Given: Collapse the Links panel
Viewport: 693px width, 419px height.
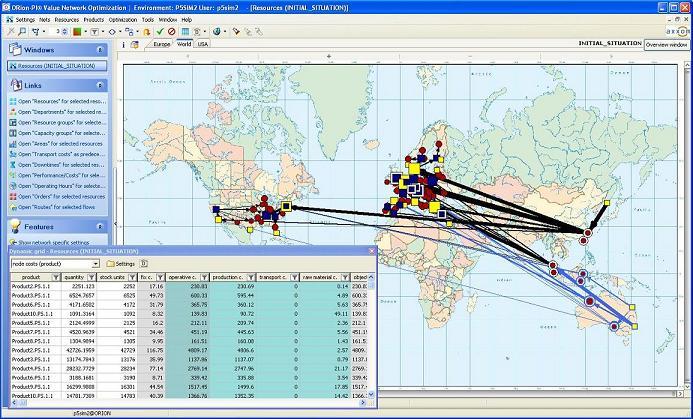Looking at the screenshot, I should [x=100, y=85].
